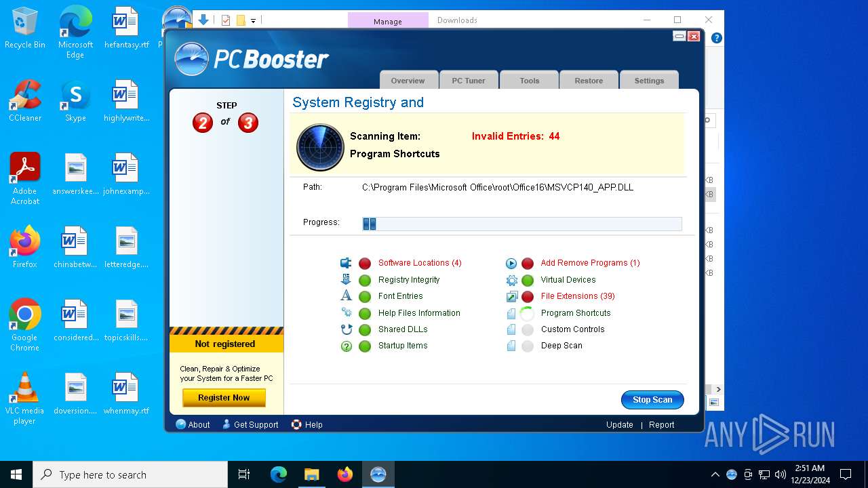This screenshot has width=868, height=488.
Task: Click Add Remove Programs (1) result
Action: 590,263
